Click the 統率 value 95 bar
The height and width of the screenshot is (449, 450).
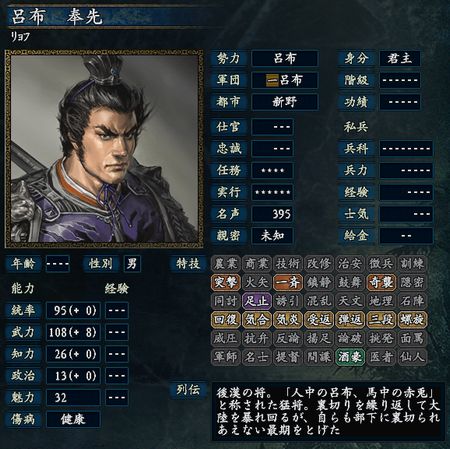(73, 311)
